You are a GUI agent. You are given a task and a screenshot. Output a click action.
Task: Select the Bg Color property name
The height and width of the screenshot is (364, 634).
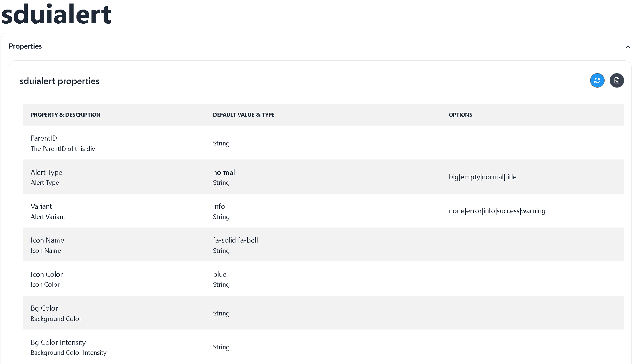point(44,308)
